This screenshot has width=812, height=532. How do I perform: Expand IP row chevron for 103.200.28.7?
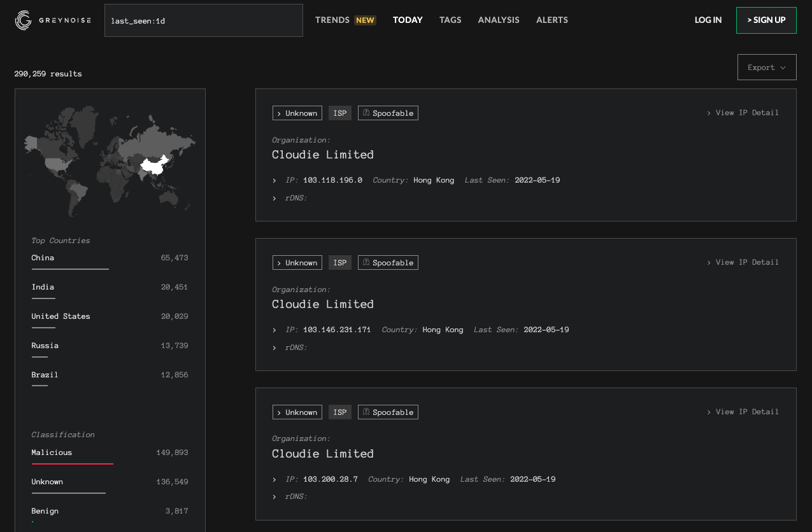[274, 480]
